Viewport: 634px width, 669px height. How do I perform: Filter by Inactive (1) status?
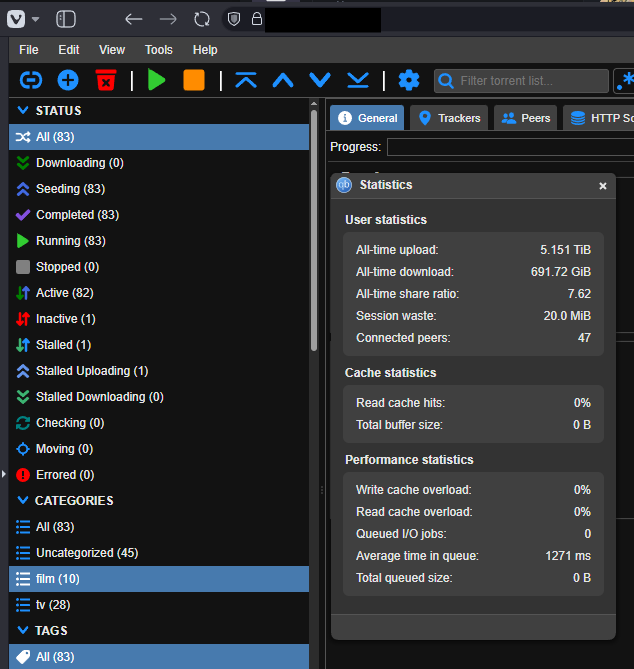tap(159, 319)
